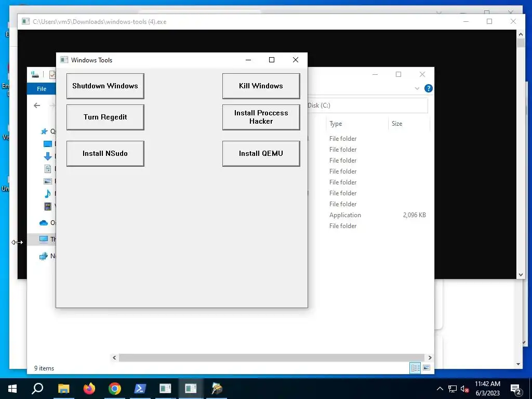Open taskbar Search
Screen dimensions: 532x399
pyautogui.click(x=37, y=389)
